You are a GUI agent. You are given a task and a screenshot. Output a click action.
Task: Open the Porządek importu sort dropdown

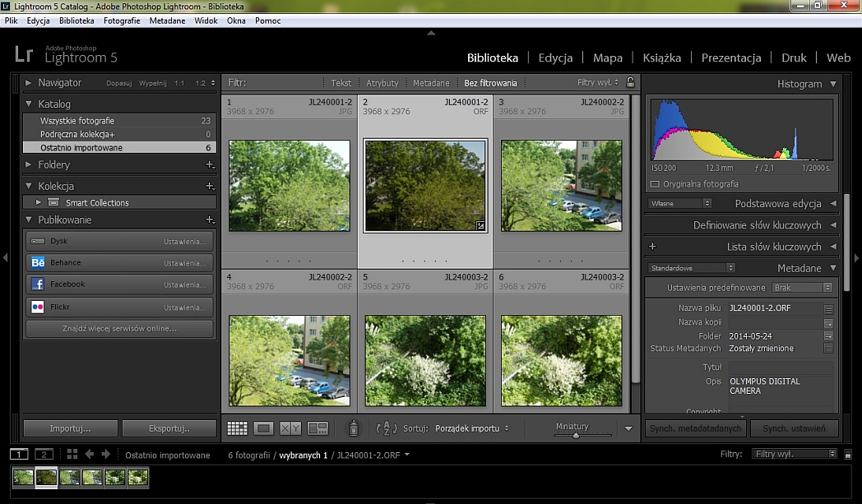(x=471, y=428)
